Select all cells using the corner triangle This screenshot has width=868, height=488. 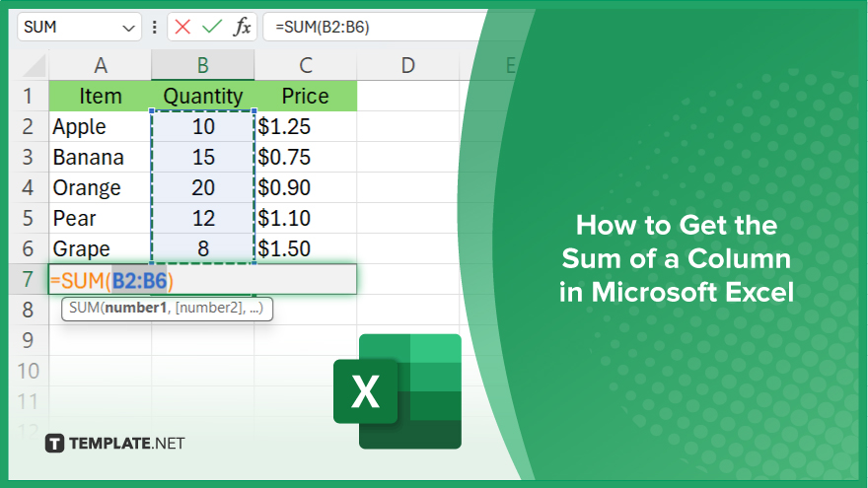[35, 66]
